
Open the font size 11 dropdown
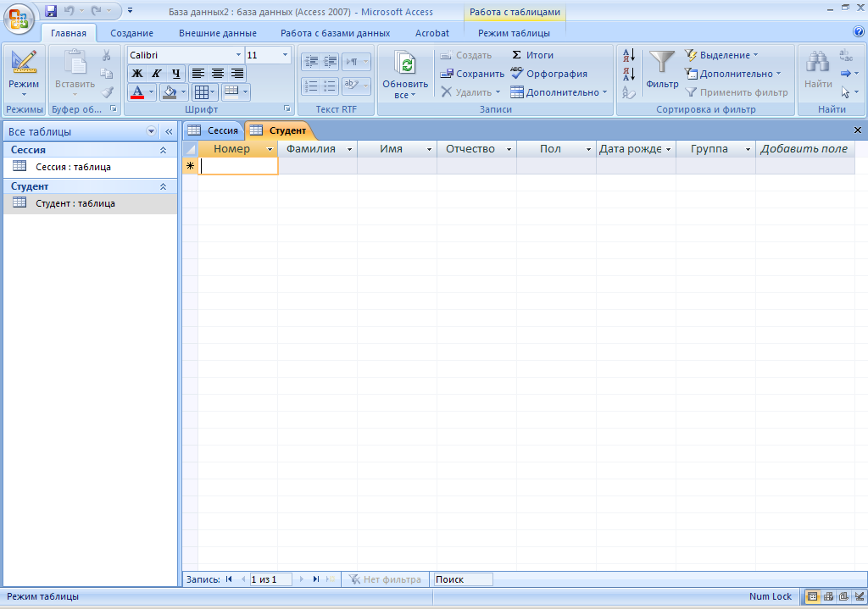coord(285,55)
